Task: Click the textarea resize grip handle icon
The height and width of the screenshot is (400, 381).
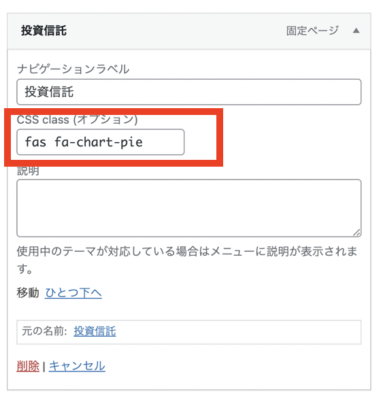Action: (x=357, y=233)
